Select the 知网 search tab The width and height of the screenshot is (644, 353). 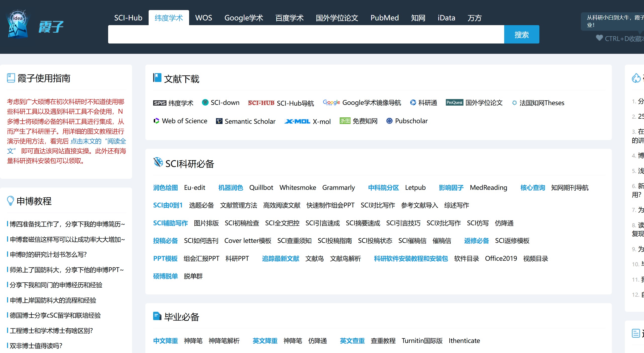pyautogui.click(x=418, y=18)
